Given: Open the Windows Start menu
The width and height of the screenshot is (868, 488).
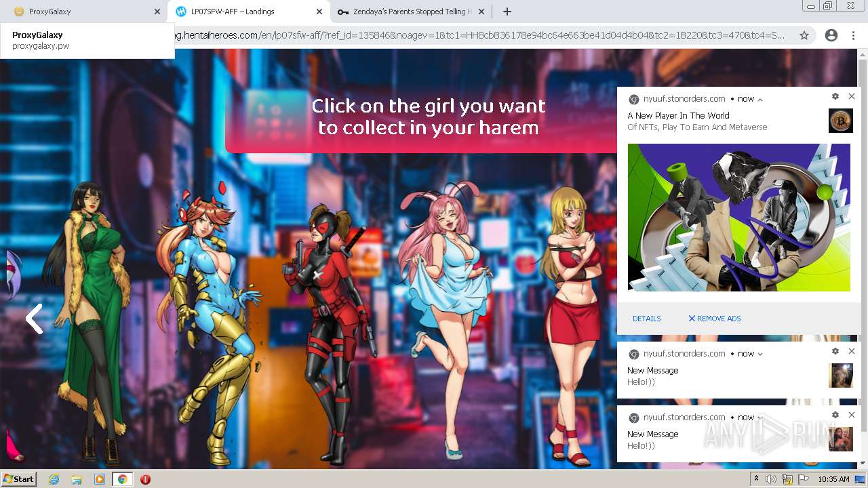Looking at the screenshot, I should [18, 479].
